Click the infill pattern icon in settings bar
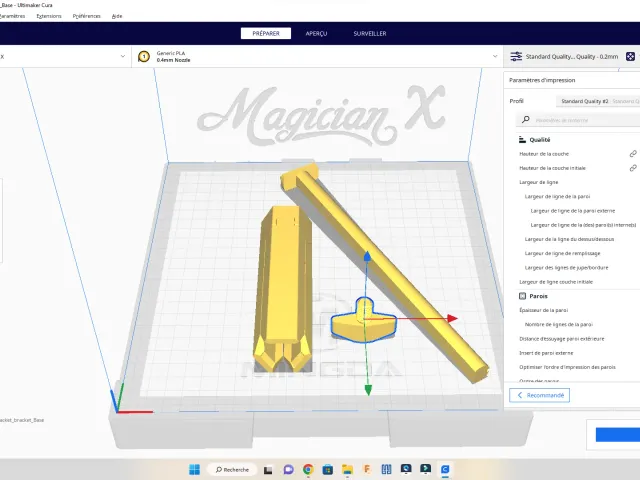Viewport: 640px width, 480px height. tap(630, 56)
